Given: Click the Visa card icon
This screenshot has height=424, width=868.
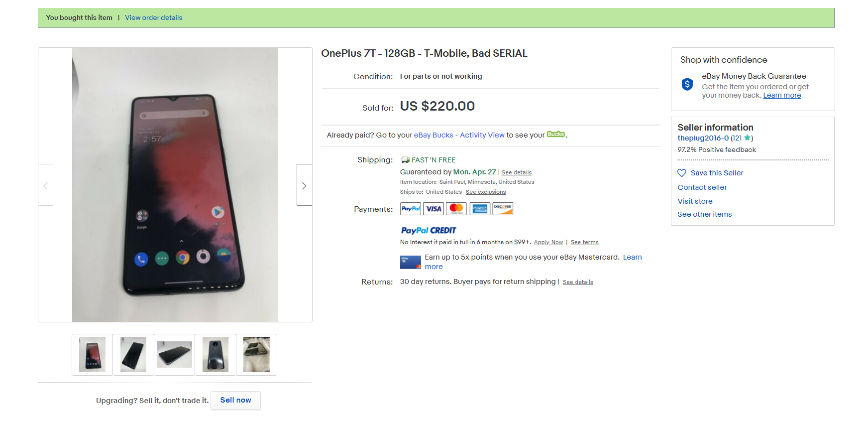Looking at the screenshot, I should pos(434,209).
